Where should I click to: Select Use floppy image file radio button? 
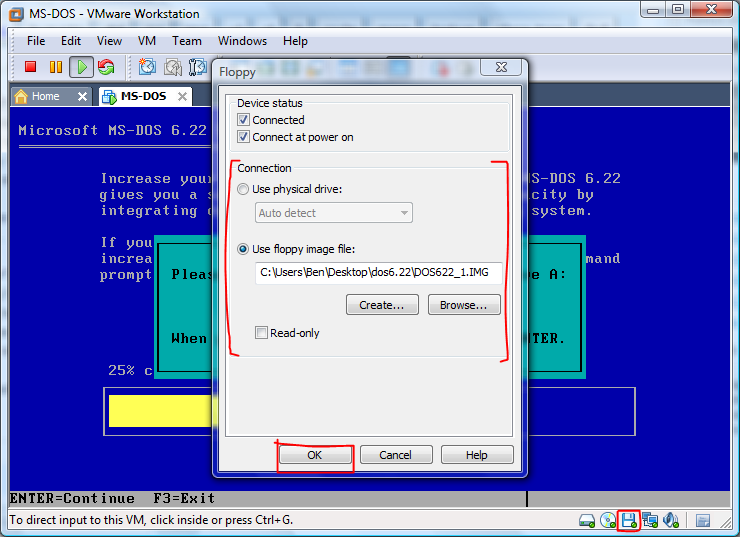(x=243, y=249)
